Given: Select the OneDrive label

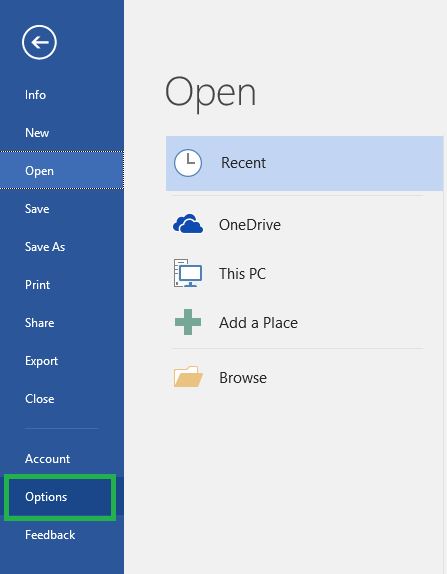Looking at the screenshot, I should tap(250, 225).
